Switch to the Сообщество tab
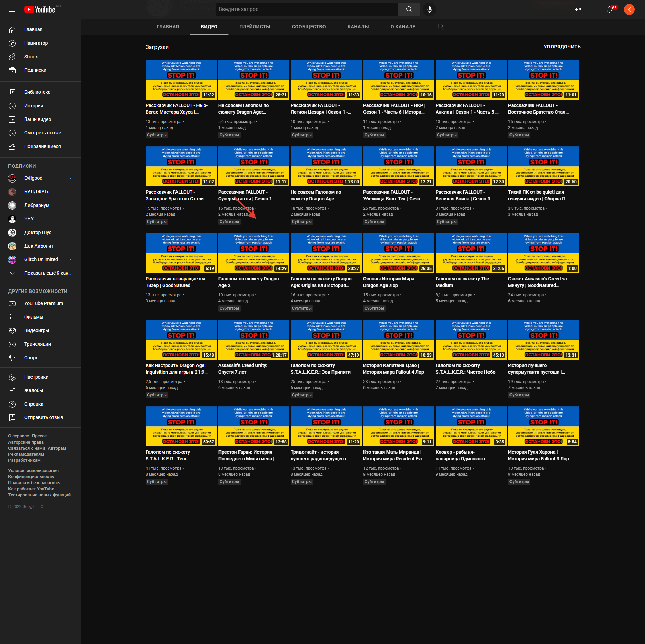645x644 pixels. tap(309, 27)
